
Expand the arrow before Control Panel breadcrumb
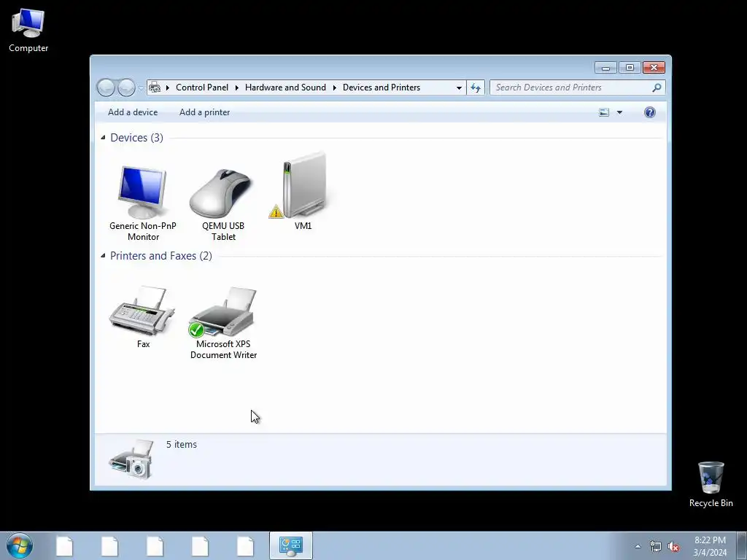coord(168,87)
